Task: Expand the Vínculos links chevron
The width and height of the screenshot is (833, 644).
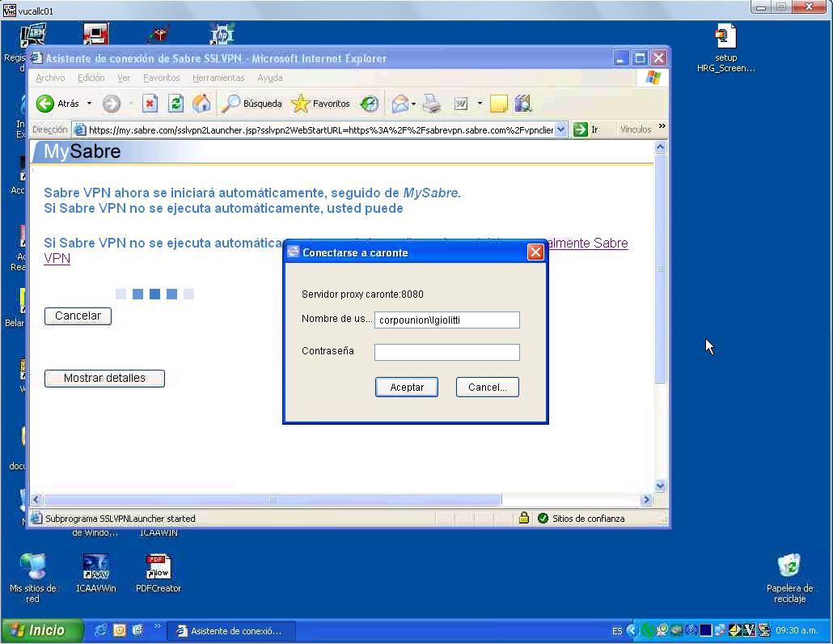Action: point(662,126)
